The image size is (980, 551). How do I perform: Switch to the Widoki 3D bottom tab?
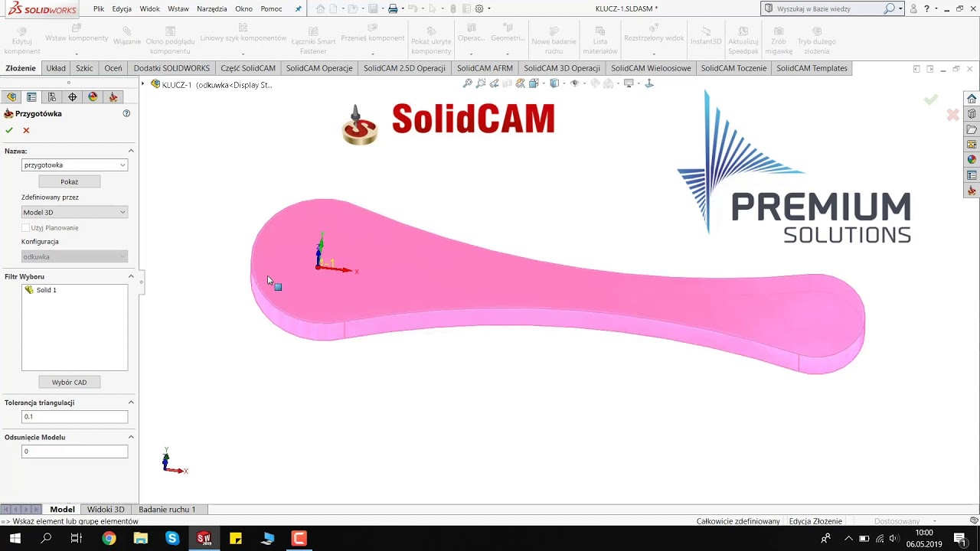[x=106, y=510]
